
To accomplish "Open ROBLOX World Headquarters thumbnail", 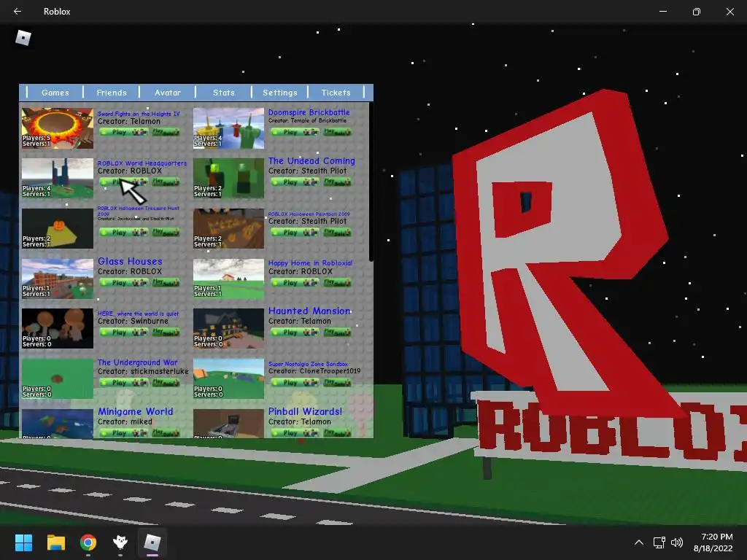I will (x=57, y=178).
